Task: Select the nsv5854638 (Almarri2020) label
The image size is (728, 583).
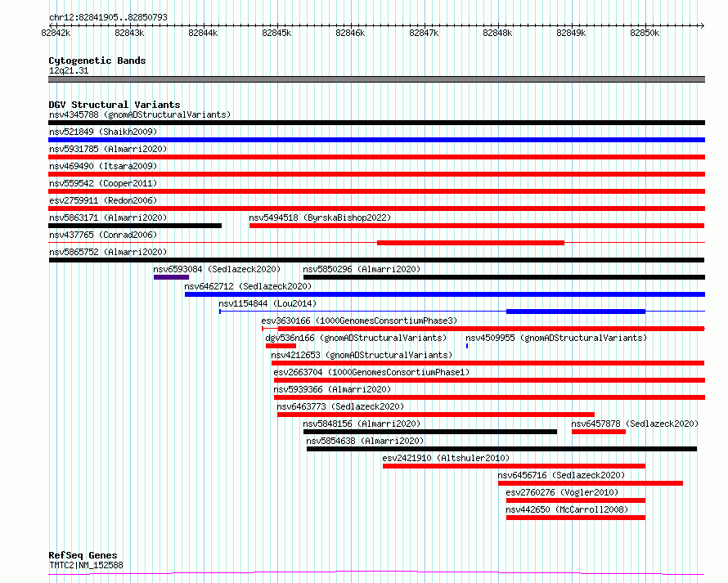Action: coord(365,441)
